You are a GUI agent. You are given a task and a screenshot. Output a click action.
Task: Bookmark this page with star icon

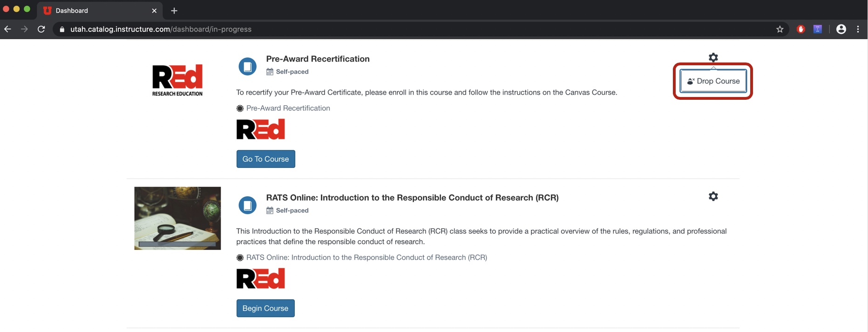point(780,29)
